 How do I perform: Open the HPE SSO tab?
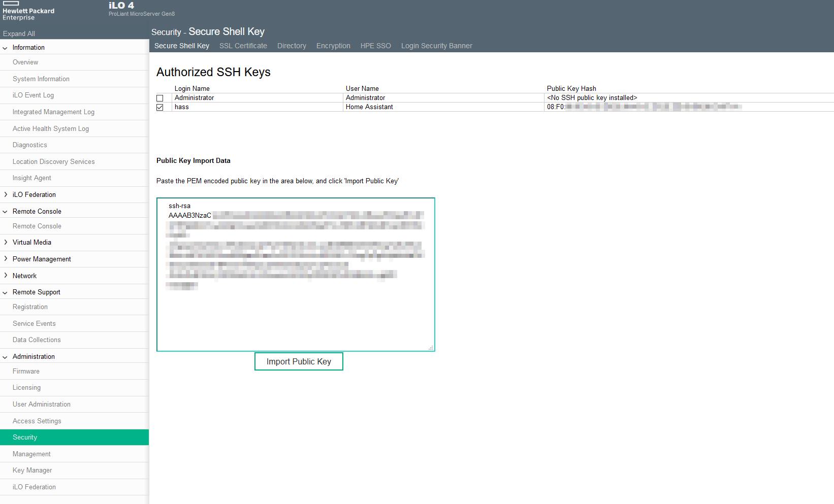pyautogui.click(x=376, y=46)
